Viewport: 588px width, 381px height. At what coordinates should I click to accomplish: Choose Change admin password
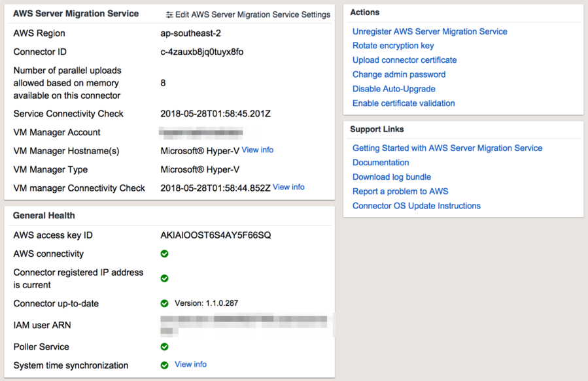[x=399, y=75]
